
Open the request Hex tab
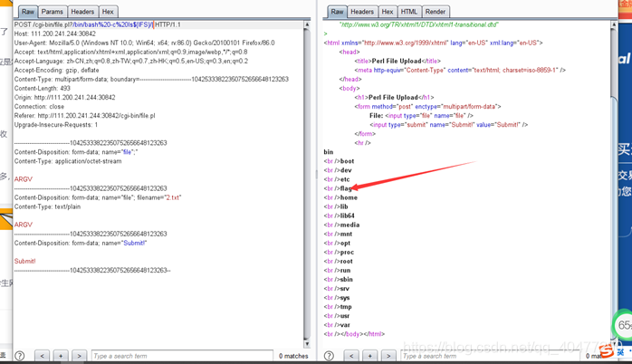108,12
